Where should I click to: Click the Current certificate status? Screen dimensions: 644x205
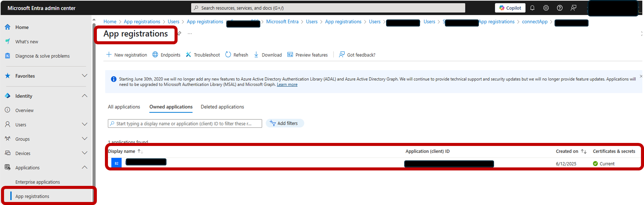[x=604, y=164]
